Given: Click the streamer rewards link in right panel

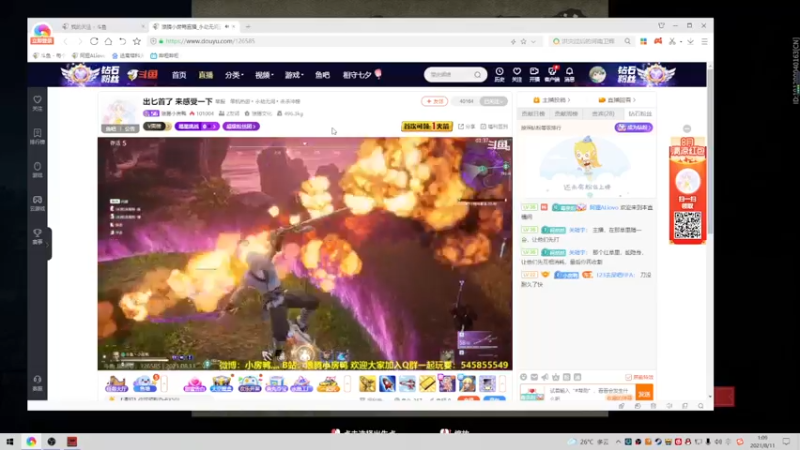Looking at the screenshot, I should point(552,100).
